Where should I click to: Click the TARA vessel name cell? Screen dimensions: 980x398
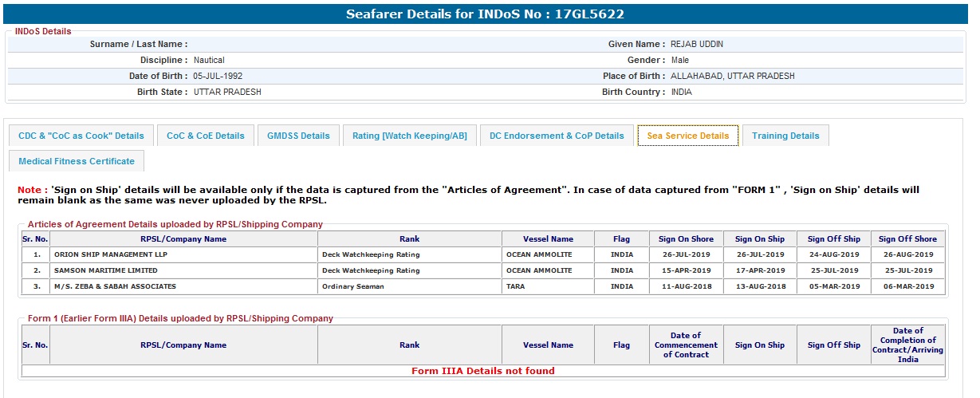click(518, 286)
